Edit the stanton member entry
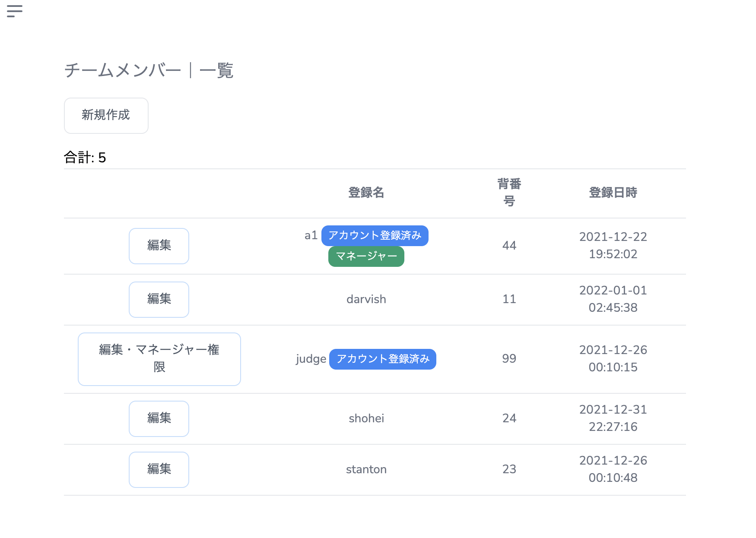The image size is (756, 538). coord(159,469)
